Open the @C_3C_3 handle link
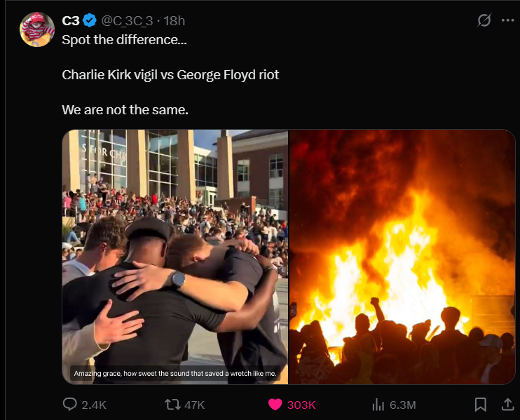520x420 pixels. pos(127,21)
